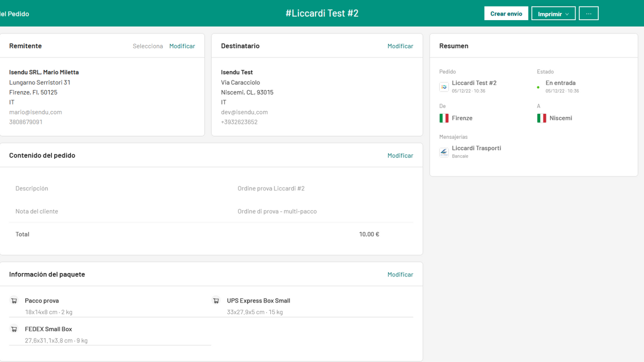Click the total amount 10,00 €
This screenshot has width=644, height=362.
pyautogui.click(x=369, y=234)
